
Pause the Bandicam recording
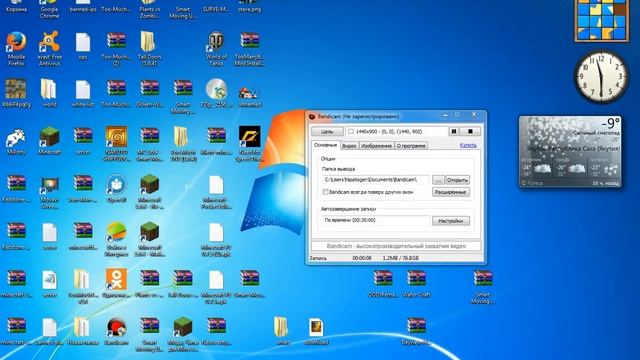tap(453, 131)
